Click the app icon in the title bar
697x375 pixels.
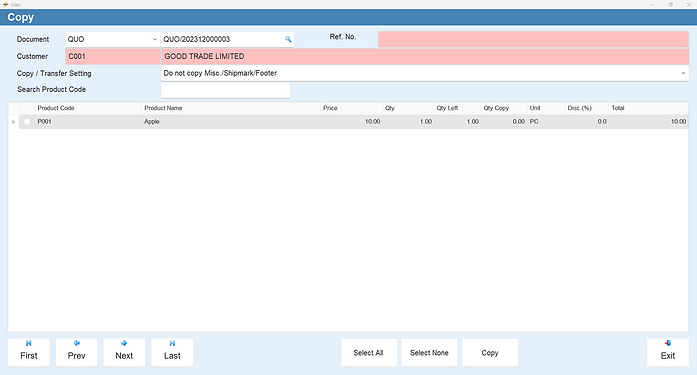point(5,4)
